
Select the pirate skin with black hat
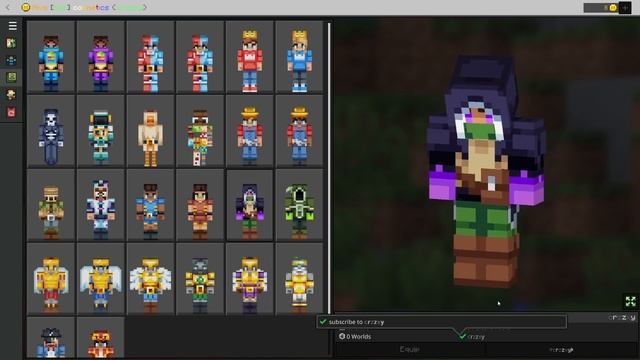[x=51, y=338]
